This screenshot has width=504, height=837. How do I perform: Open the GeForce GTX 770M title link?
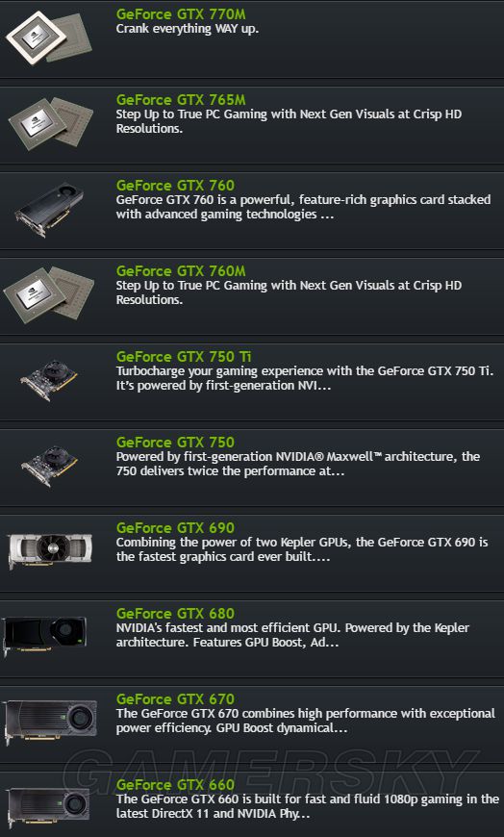pyautogui.click(x=181, y=13)
